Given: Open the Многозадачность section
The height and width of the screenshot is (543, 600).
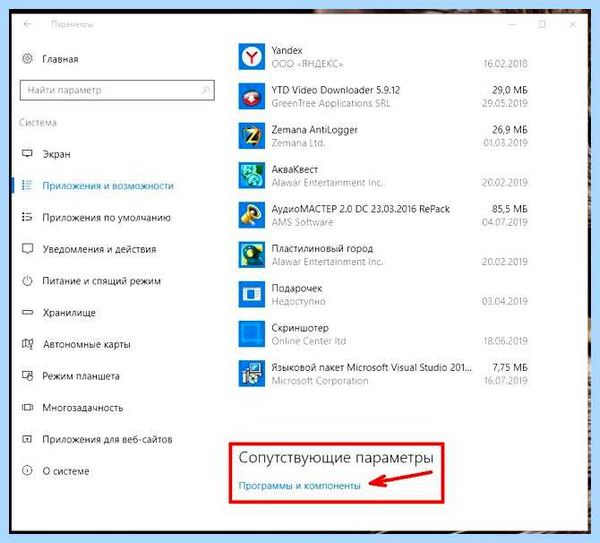Looking at the screenshot, I should (x=83, y=408).
